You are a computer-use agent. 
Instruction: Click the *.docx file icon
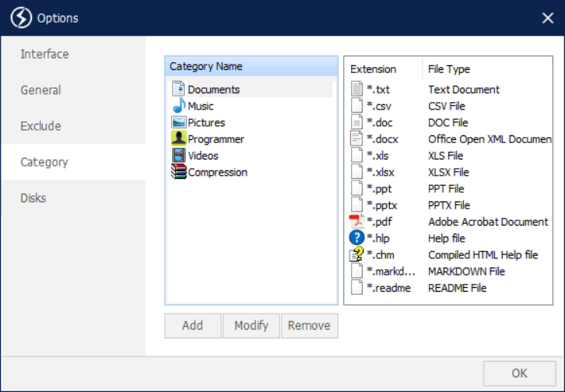356,138
